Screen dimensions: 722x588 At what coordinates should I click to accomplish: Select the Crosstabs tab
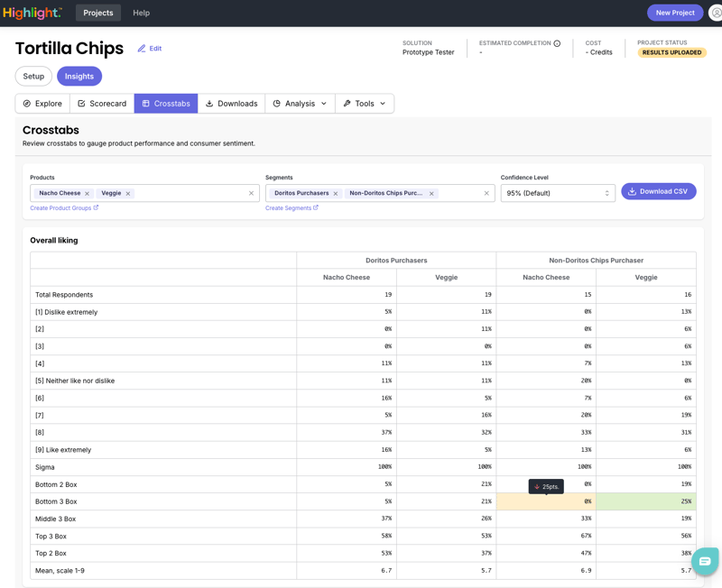pos(166,104)
